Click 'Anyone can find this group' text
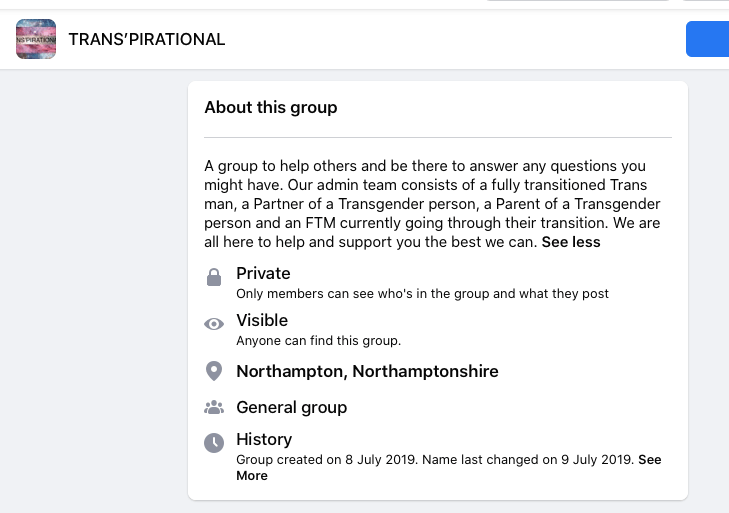 [x=318, y=341]
